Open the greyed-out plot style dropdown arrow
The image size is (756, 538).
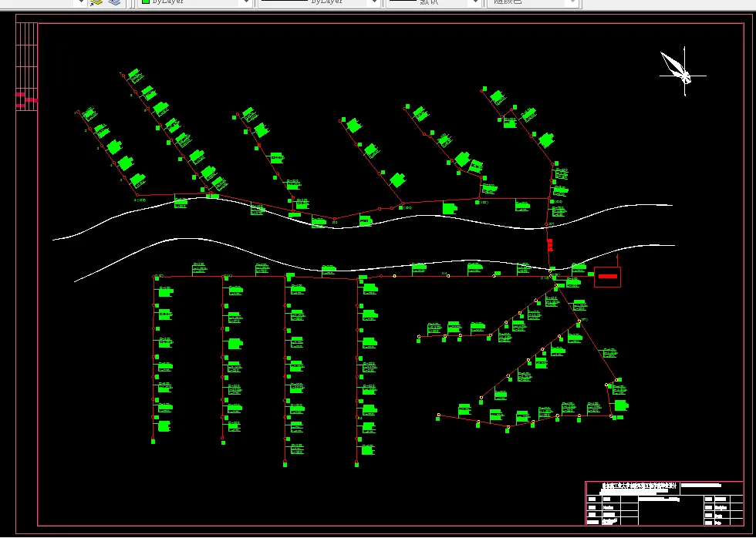pyautogui.click(x=572, y=2)
